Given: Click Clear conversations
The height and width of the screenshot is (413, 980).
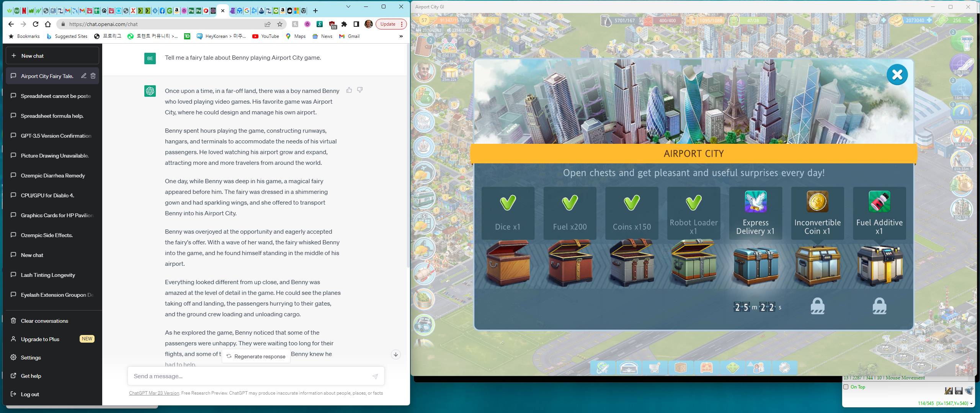Looking at the screenshot, I should click(x=52, y=321).
